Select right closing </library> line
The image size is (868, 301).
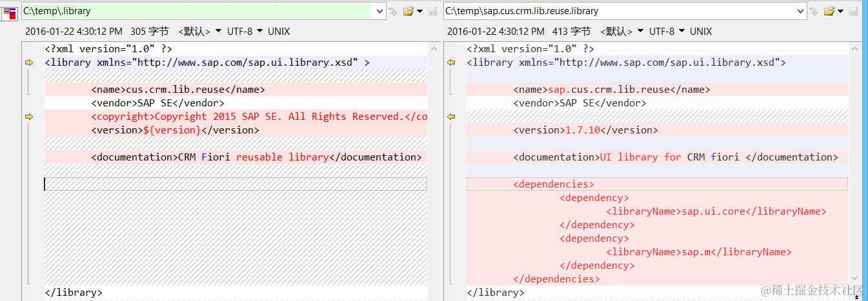(x=657, y=293)
